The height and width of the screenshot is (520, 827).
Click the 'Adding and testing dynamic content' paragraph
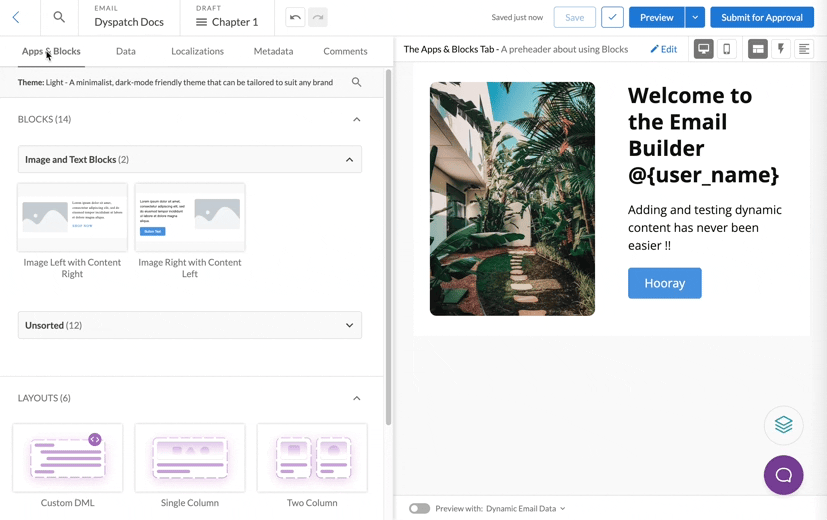tap(705, 228)
